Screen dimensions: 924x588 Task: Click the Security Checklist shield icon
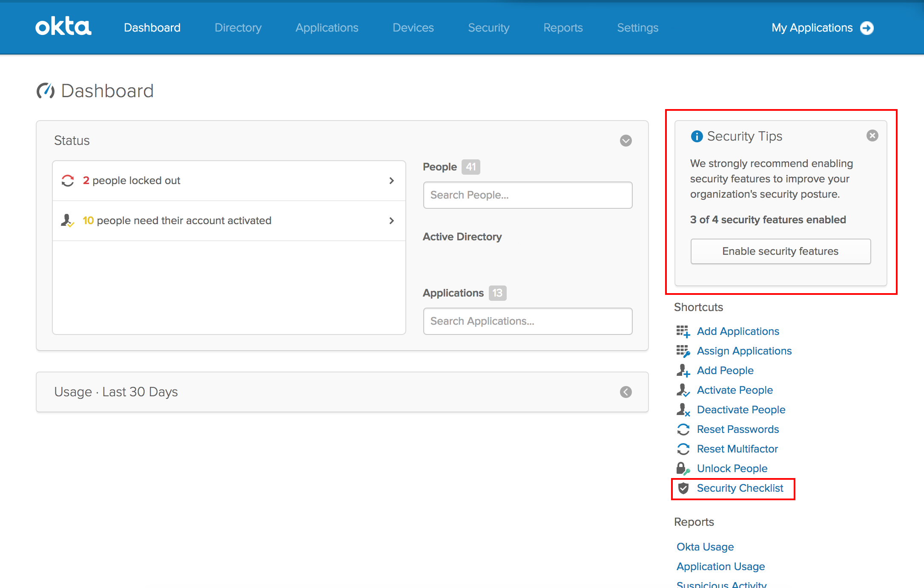(683, 488)
